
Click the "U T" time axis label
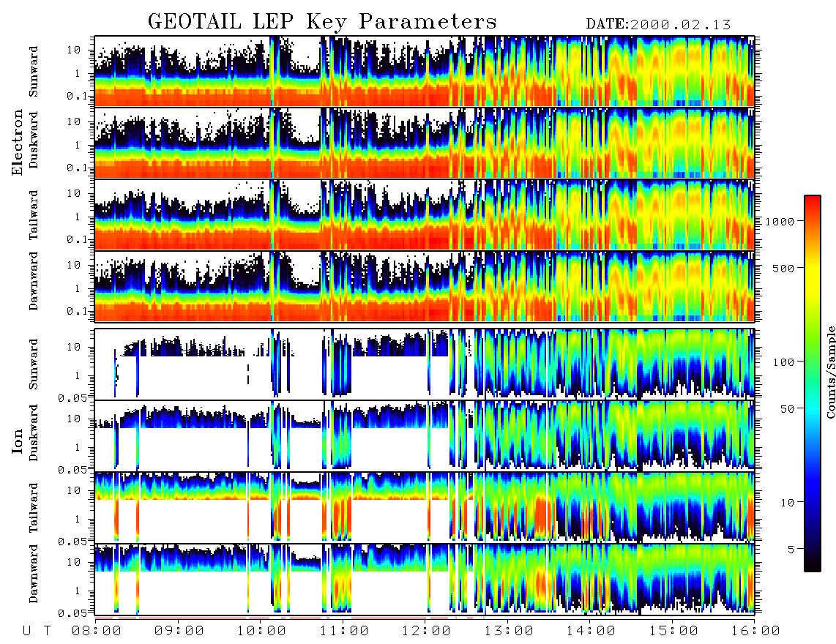[x=37, y=632]
